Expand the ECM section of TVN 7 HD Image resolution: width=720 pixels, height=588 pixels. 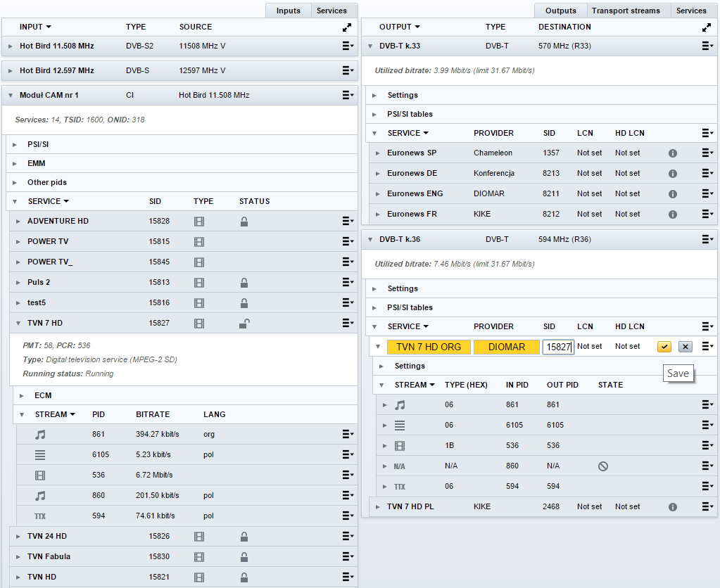(x=22, y=396)
